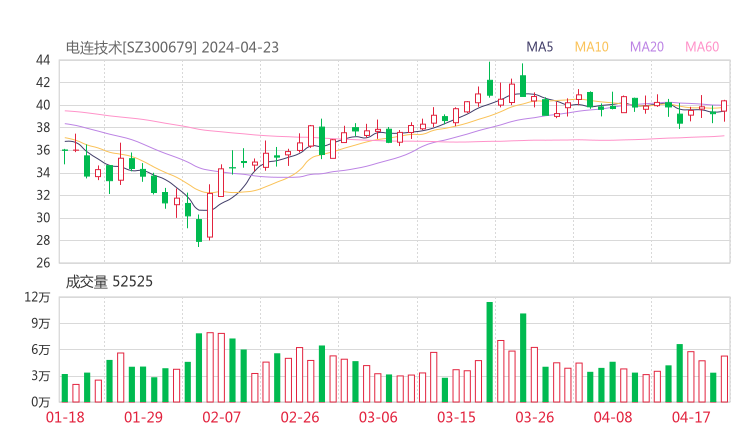Viewport: 740px width, 440px height.
Task: Click the 04-08 date label
Action: point(613,417)
